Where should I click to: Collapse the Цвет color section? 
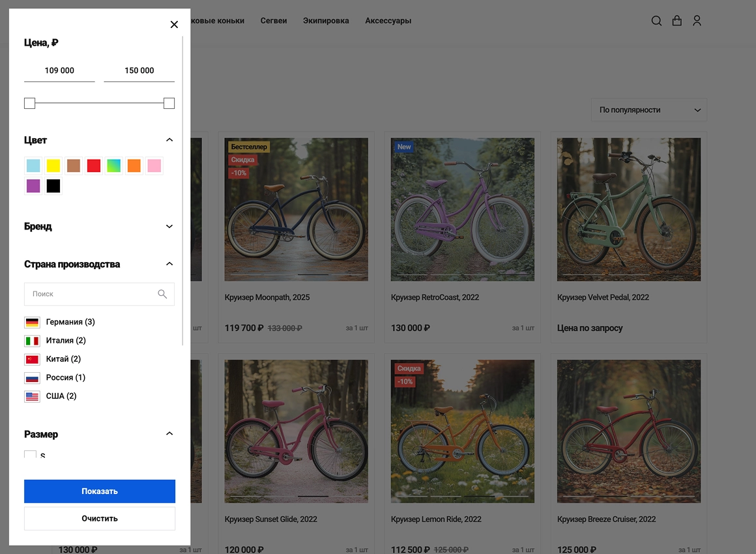coord(169,140)
